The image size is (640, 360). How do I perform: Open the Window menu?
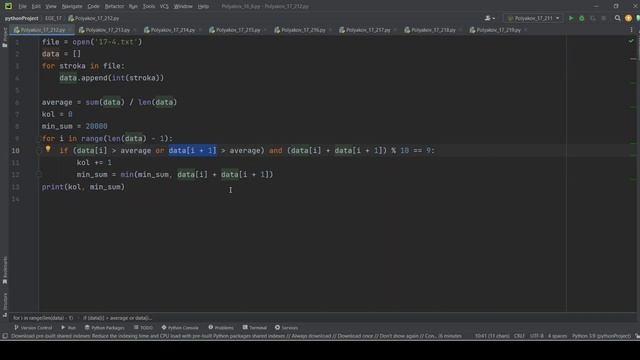[183, 7]
